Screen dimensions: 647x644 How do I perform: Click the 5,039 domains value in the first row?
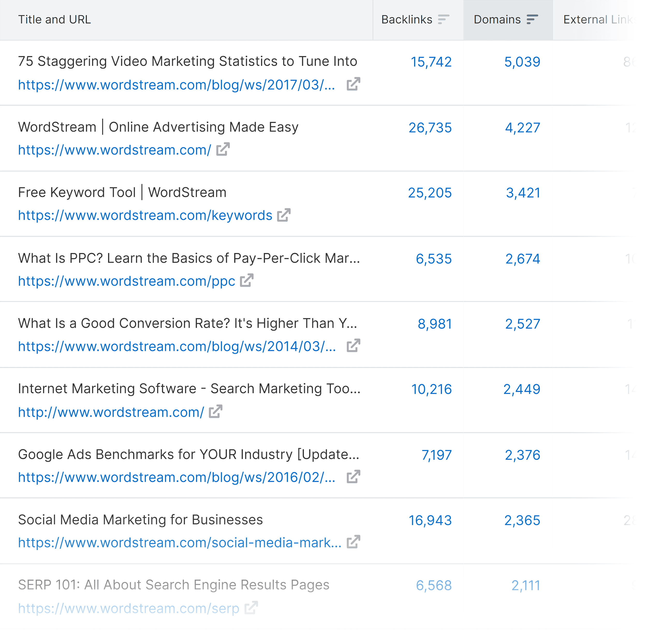pyautogui.click(x=522, y=62)
